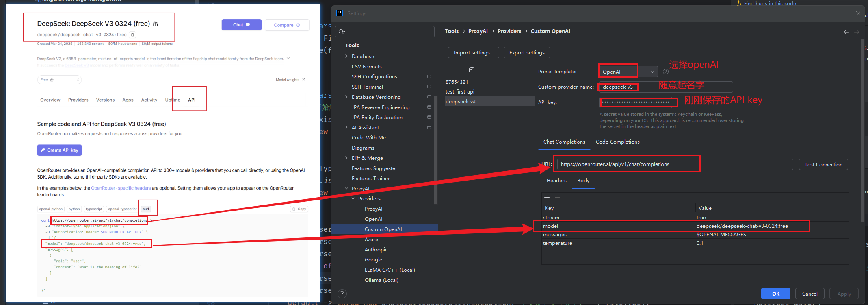The height and width of the screenshot is (305, 868).
Task: Select CSV Formats in settings tree
Action: 366,66
